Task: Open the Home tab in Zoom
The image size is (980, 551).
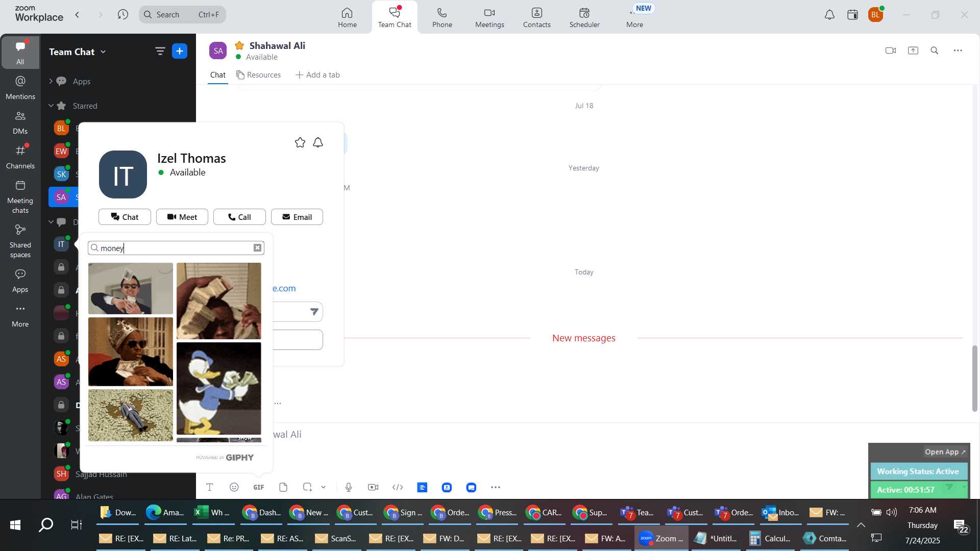Action: [x=347, y=17]
